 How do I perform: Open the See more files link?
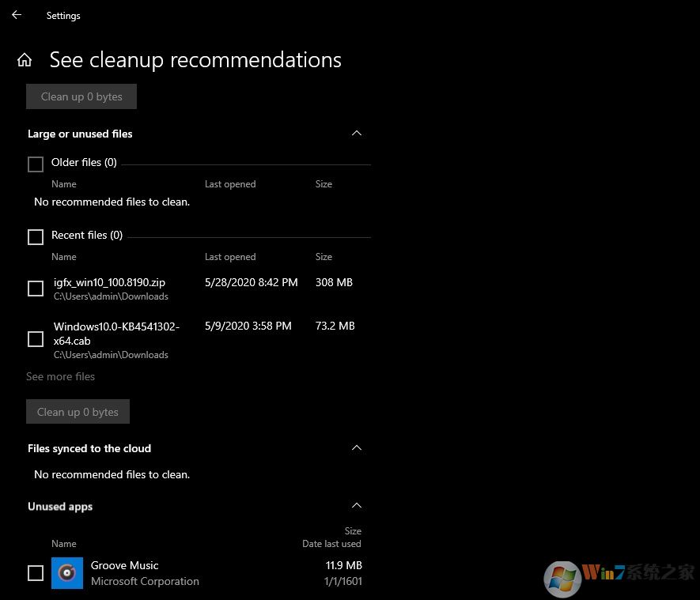[x=60, y=377]
